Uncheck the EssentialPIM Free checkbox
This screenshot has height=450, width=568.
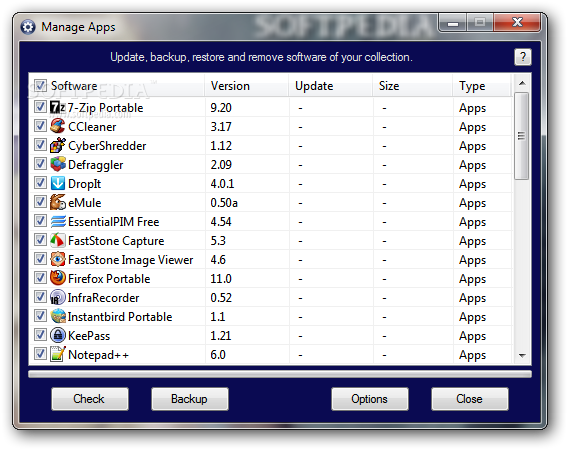point(40,221)
